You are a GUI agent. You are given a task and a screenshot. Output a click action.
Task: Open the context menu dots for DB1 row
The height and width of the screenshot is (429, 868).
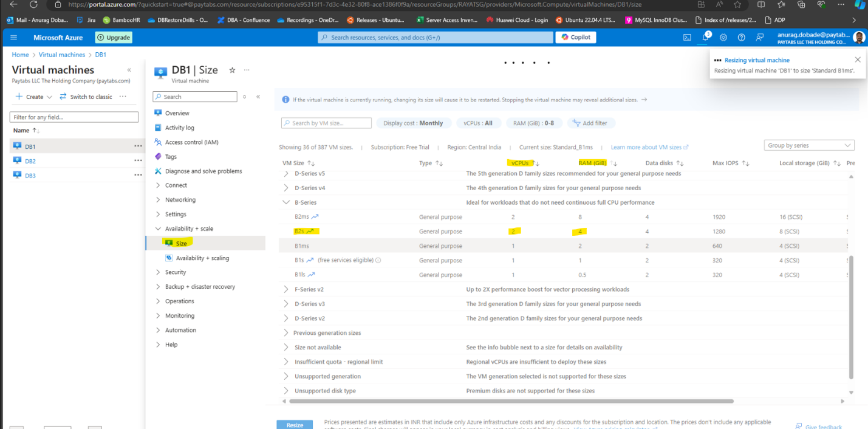[x=138, y=146]
